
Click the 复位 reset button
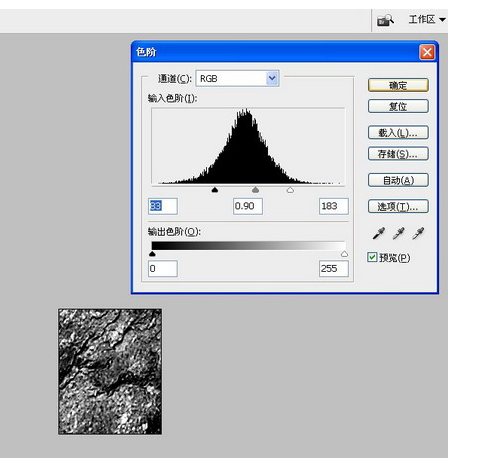click(x=398, y=106)
